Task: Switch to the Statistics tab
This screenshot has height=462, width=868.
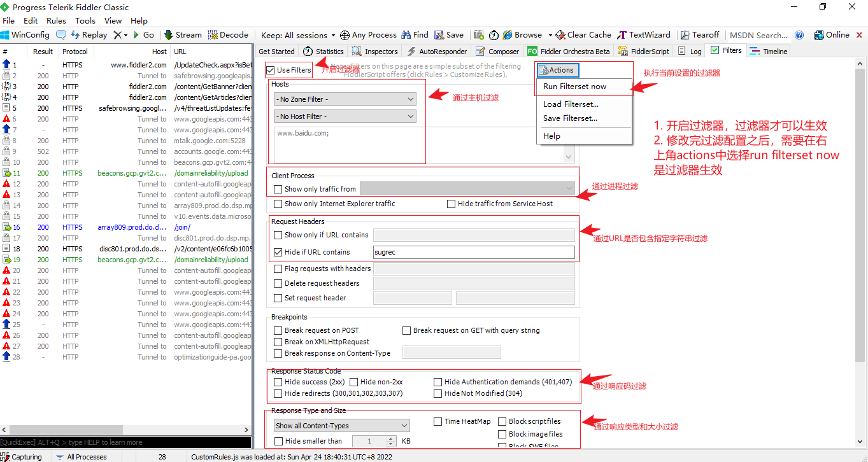Action: tap(324, 52)
